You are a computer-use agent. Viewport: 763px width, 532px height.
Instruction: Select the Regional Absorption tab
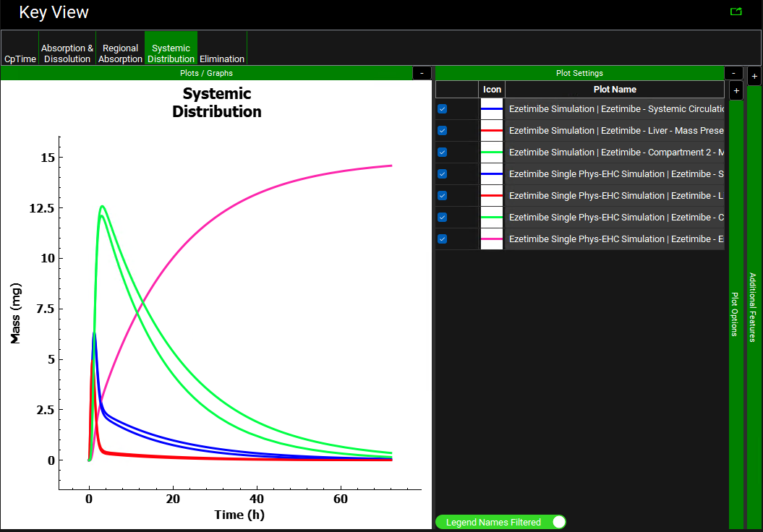pyautogui.click(x=120, y=53)
